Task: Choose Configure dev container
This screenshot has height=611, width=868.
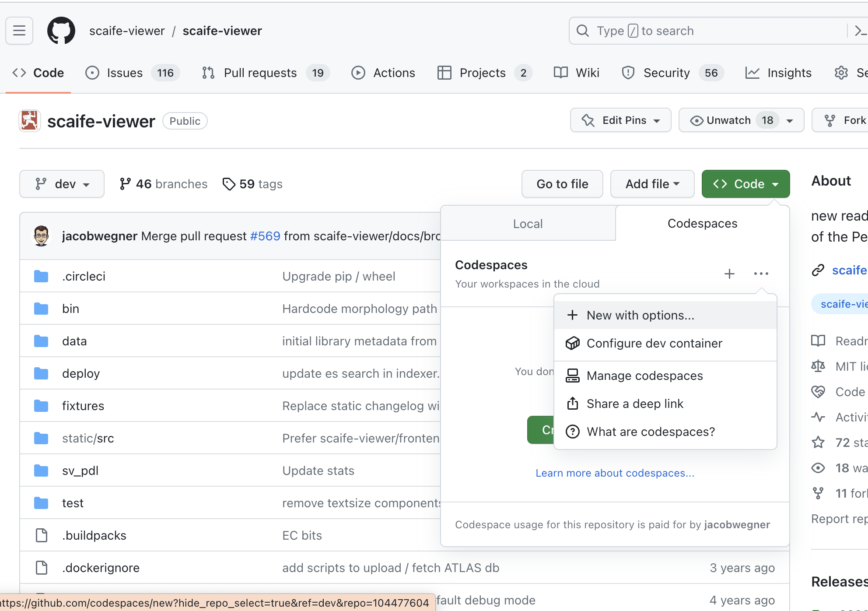Action: pos(654,343)
